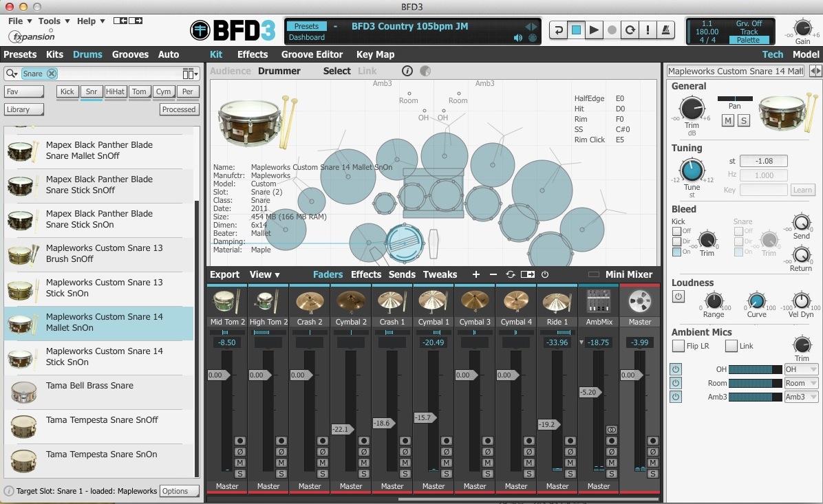Open the Amb3 mic routing dropdown

point(801,397)
